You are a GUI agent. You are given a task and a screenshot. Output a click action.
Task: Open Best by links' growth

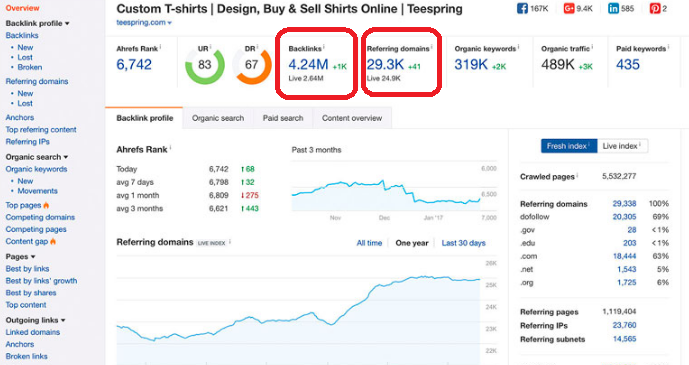(41, 281)
